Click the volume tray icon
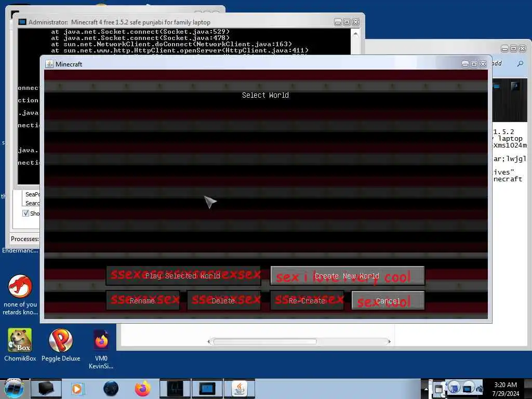 [480, 389]
